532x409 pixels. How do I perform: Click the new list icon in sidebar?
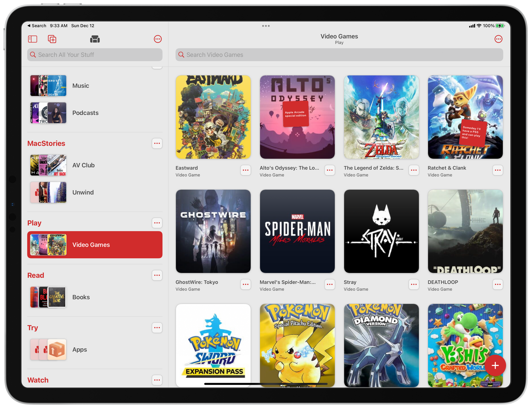[x=52, y=39]
